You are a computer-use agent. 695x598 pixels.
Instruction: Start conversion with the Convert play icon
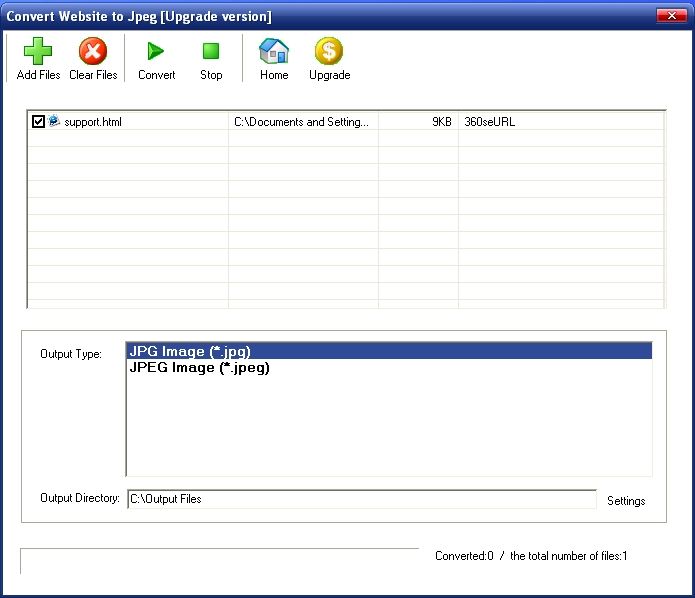[156, 52]
